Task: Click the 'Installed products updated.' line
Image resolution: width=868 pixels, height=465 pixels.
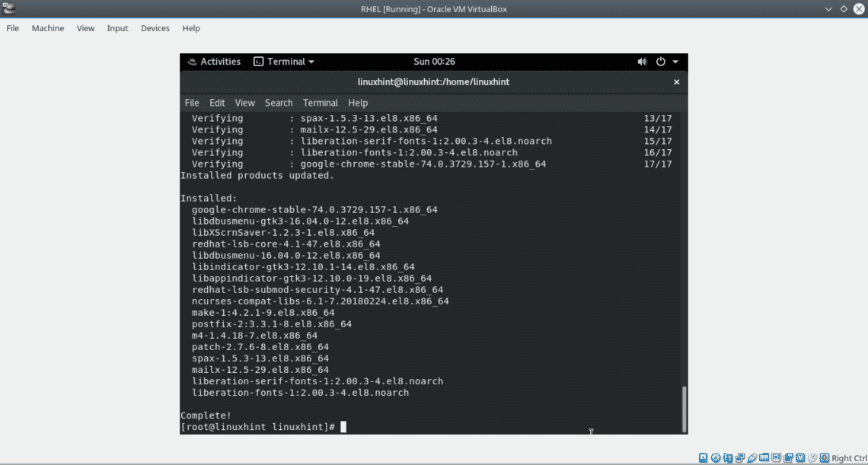Action: [x=257, y=176]
